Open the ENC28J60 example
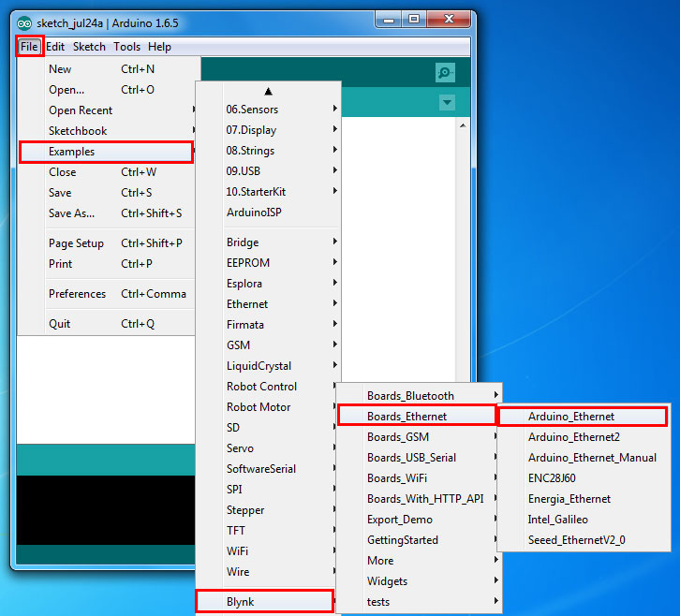 (x=584, y=478)
